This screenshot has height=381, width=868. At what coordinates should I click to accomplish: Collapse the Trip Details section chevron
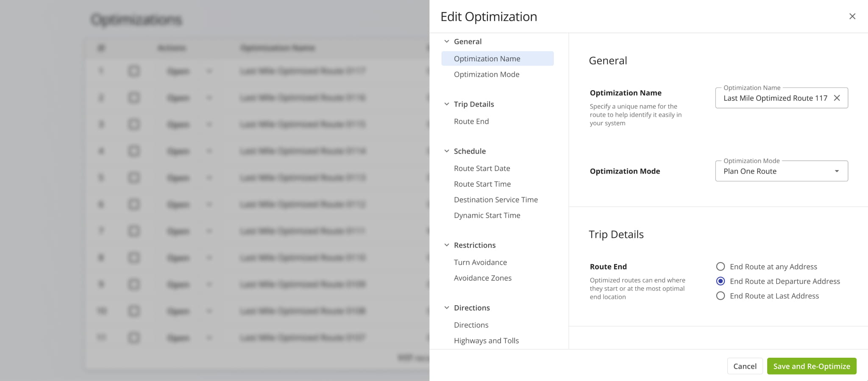click(446, 104)
